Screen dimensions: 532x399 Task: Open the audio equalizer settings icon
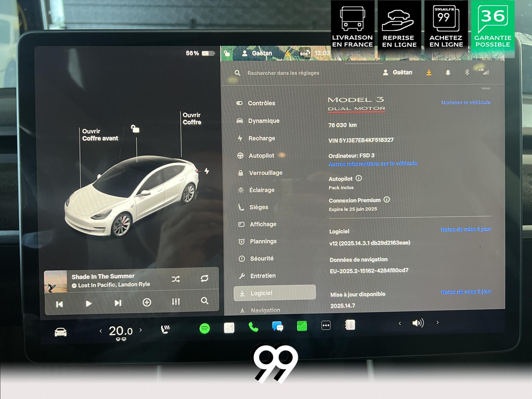point(176,301)
